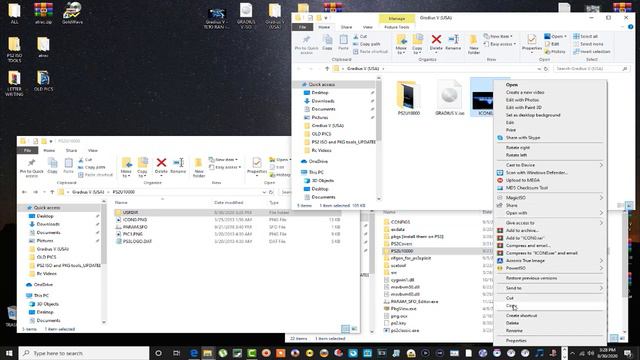Image resolution: width=640 pixels, height=360 pixels.
Task: Click the Search Gradius V (USA) field
Action: point(591,69)
